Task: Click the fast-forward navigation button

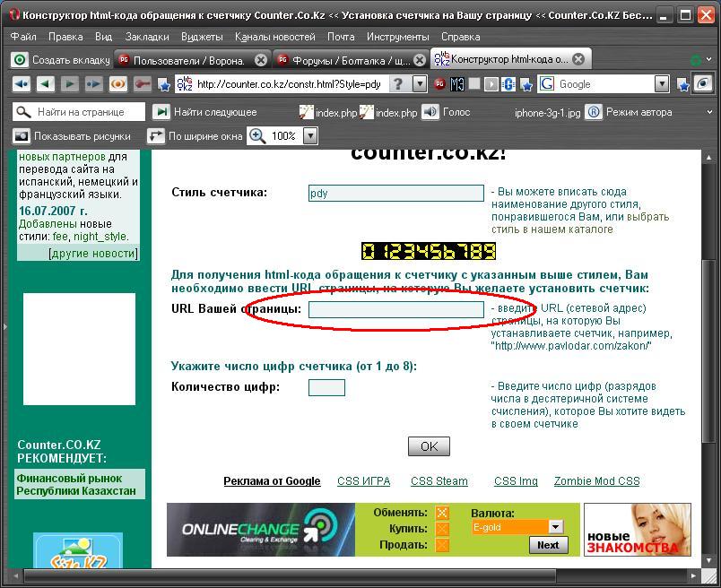Action: pyautogui.click(x=94, y=84)
